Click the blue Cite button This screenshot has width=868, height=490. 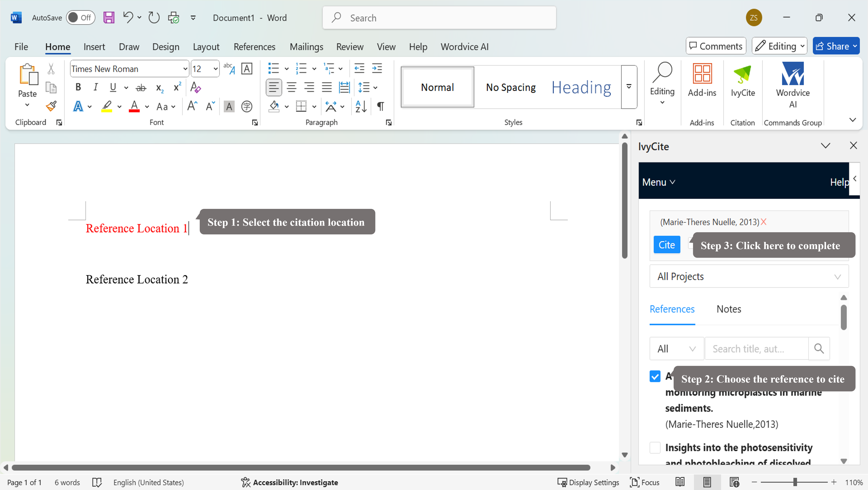pyautogui.click(x=666, y=245)
